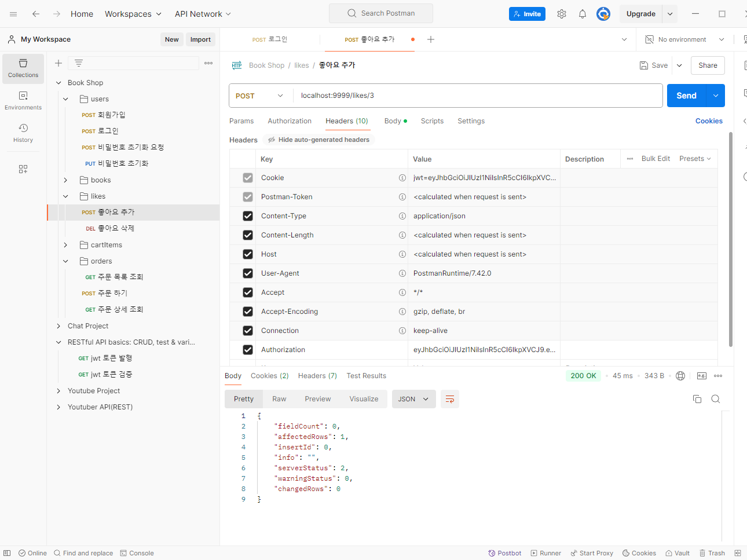Uncheck the Accept header

[x=248, y=292]
